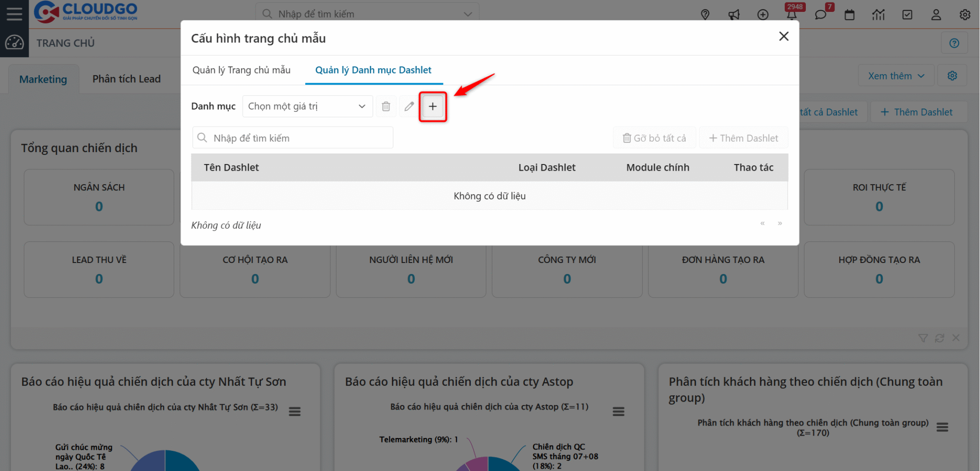Screen dimensions: 980x471
Task: Click Thêm Dashlet button on the dashboard page
Action: click(x=918, y=112)
